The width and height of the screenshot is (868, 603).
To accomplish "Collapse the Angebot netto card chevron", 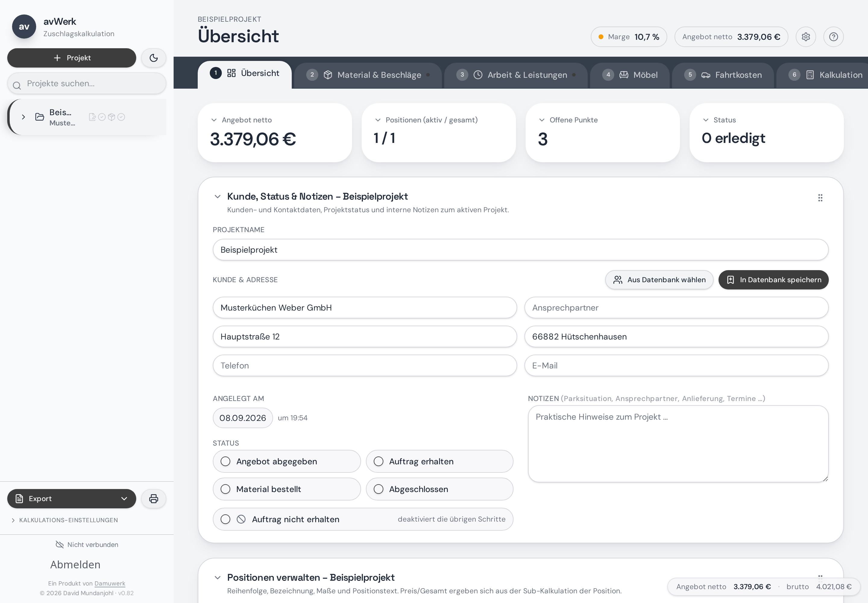I will point(214,120).
